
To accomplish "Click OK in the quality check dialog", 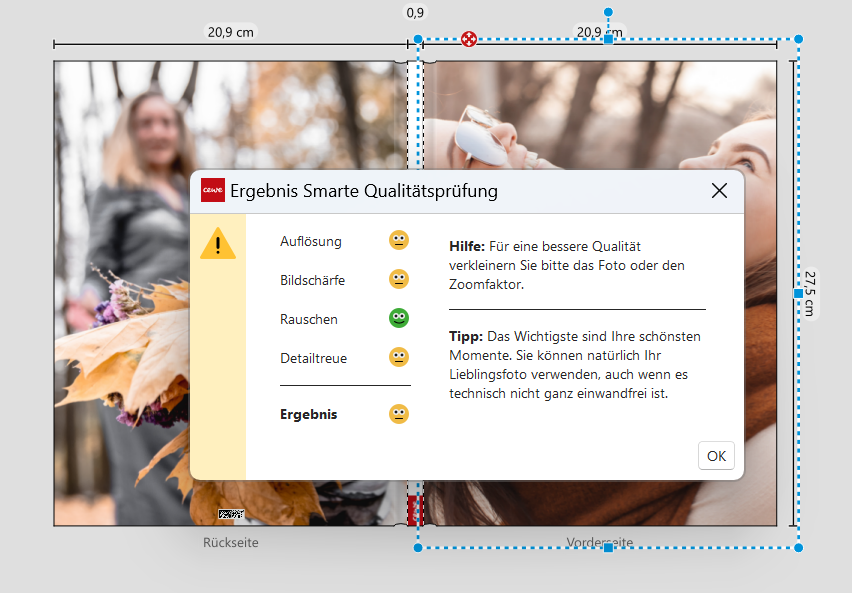I will pyautogui.click(x=716, y=455).
